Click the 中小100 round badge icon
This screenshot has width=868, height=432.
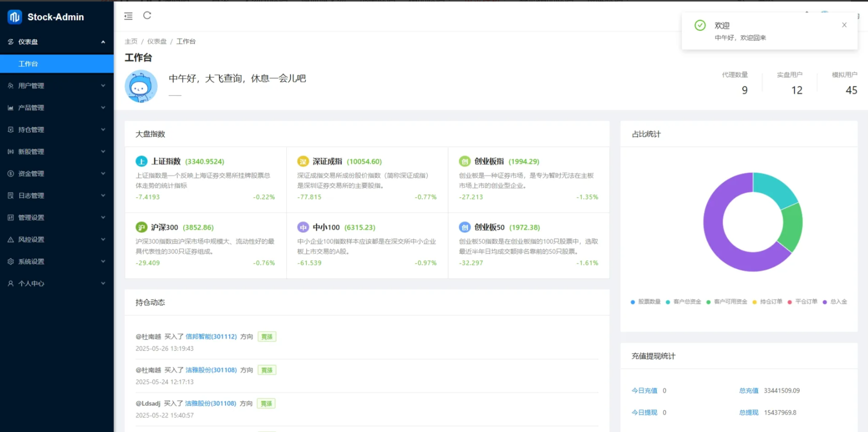point(303,227)
